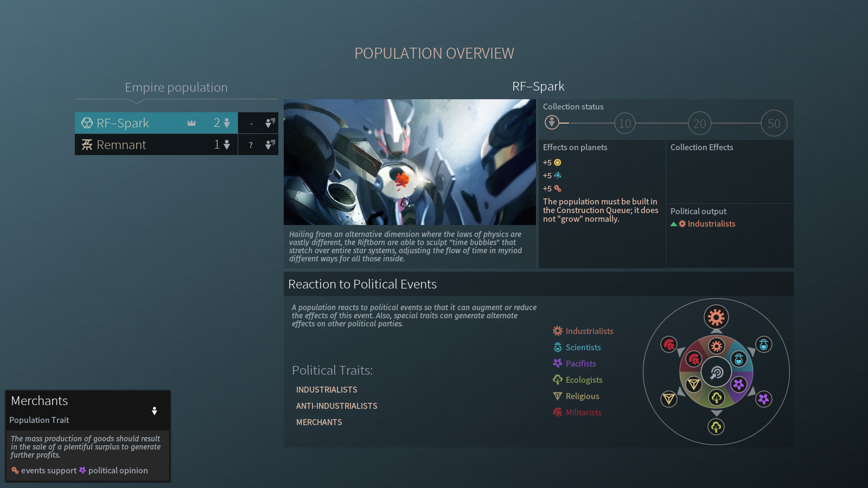Click the 'Collection Effects' heading
Screen dimensions: 868x488
click(701, 147)
